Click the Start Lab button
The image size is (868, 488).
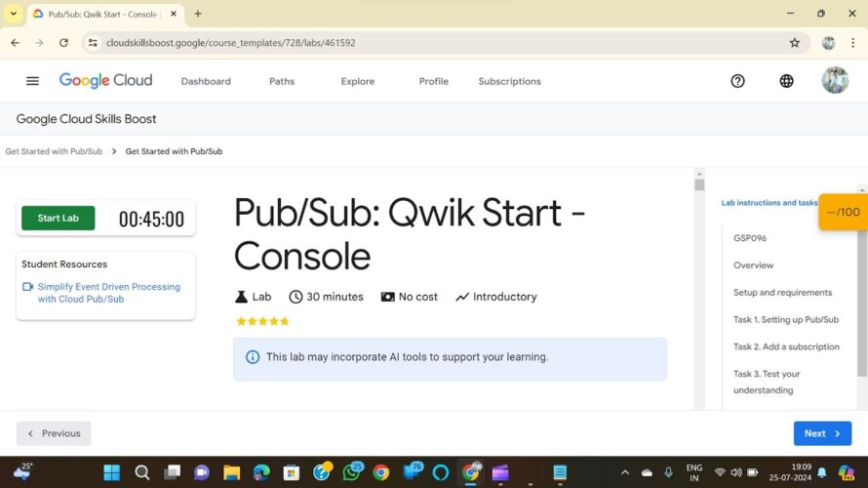coord(59,219)
